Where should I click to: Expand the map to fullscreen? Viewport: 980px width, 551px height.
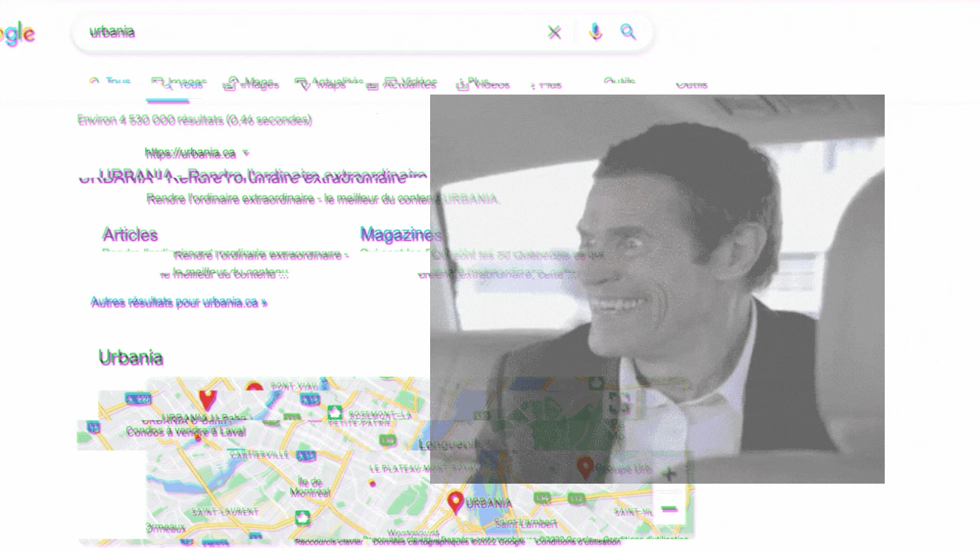pyautogui.click(x=619, y=403)
